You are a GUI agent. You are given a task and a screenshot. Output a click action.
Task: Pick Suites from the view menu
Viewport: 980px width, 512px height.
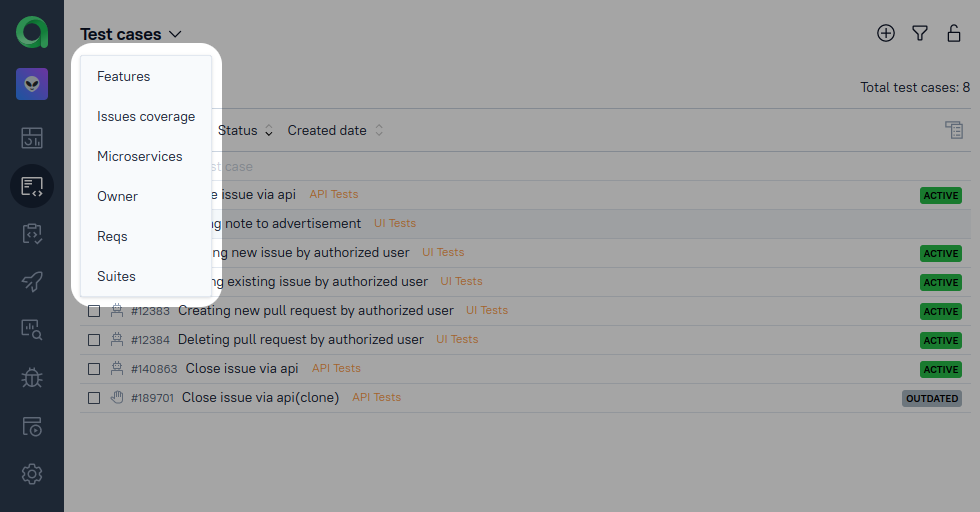point(116,277)
